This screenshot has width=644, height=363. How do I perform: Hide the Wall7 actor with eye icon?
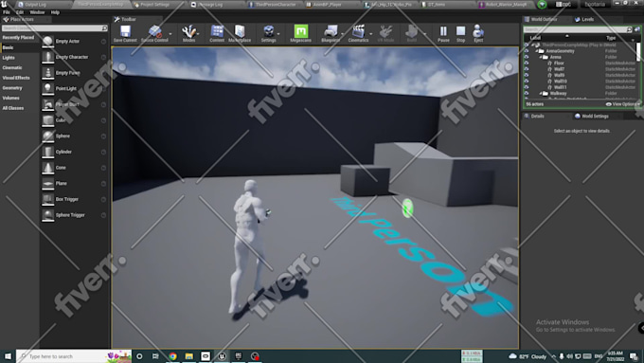[527, 69]
